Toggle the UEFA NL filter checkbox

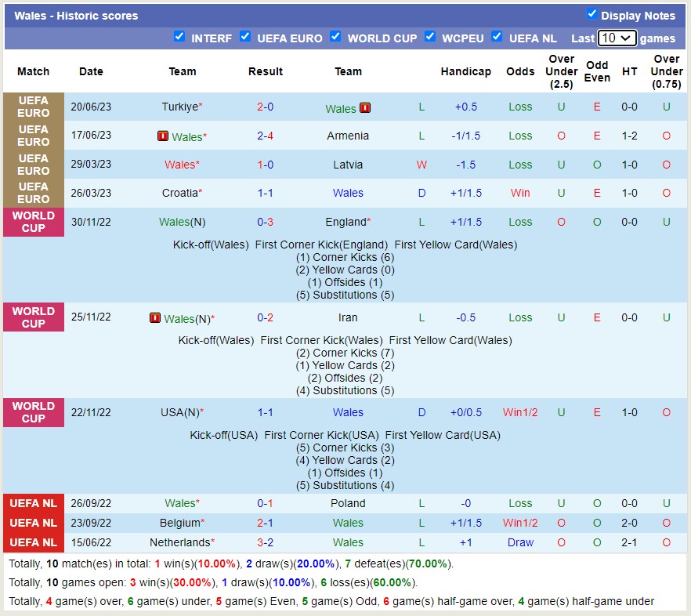(x=497, y=37)
